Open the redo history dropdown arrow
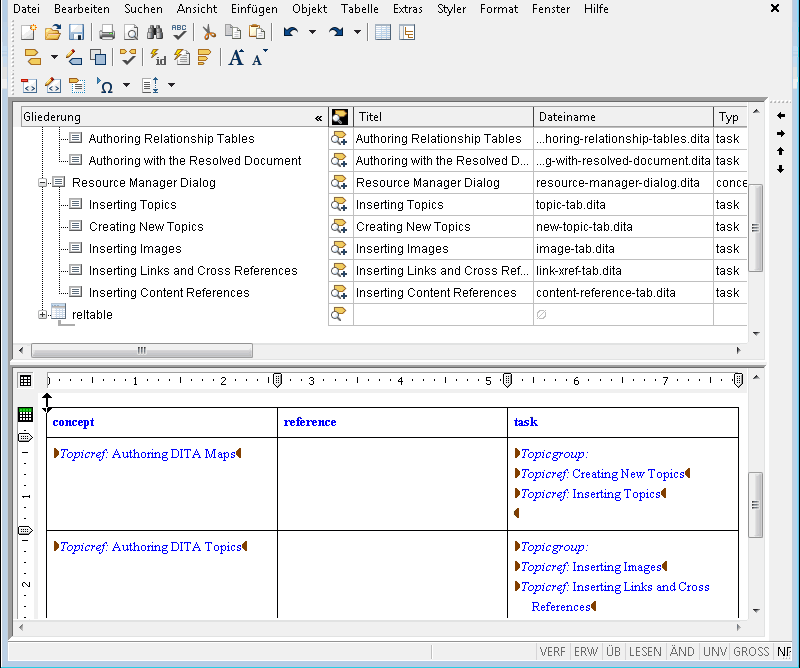This screenshot has width=800, height=668. pos(358,32)
